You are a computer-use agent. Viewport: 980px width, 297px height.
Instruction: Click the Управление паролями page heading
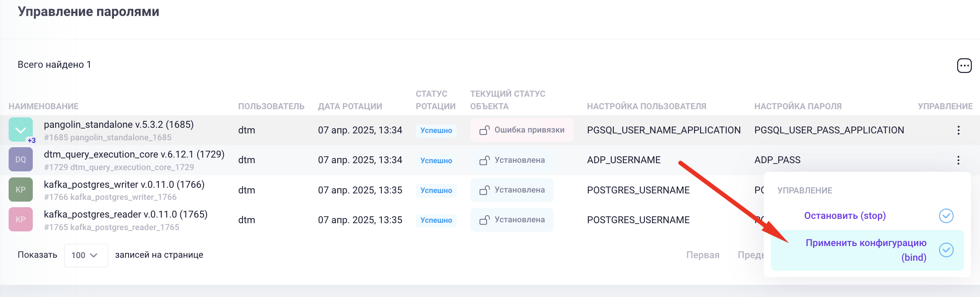pyautogui.click(x=88, y=12)
